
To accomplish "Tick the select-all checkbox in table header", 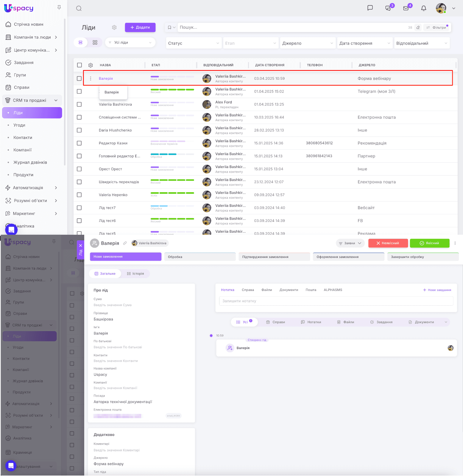I will coord(79,65).
